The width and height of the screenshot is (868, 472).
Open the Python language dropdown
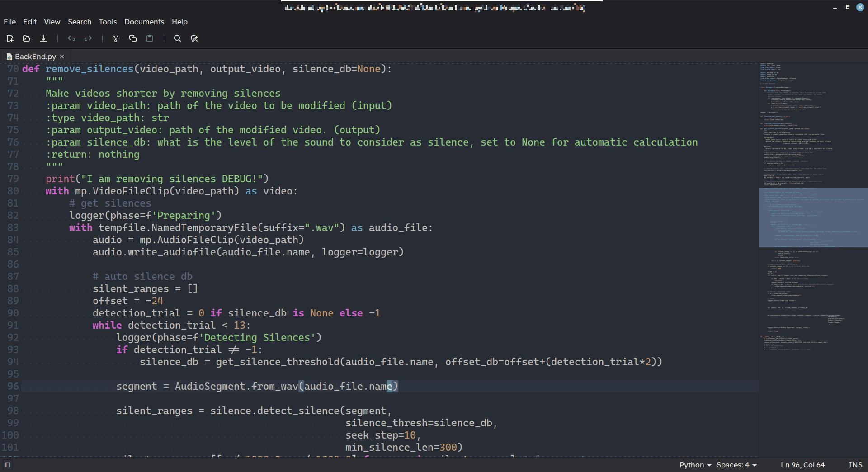(x=695, y=465)
